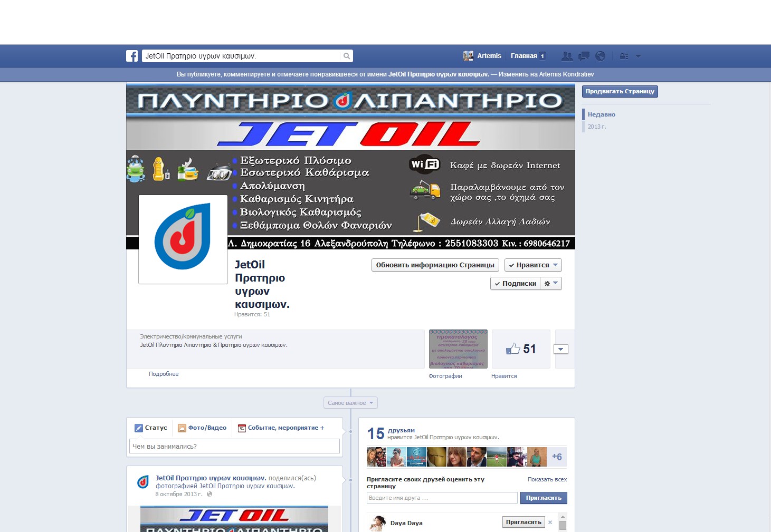This screenshot has height=532, width=771.
Task: Open the JetOil profile picture
Action: point(183,239)
